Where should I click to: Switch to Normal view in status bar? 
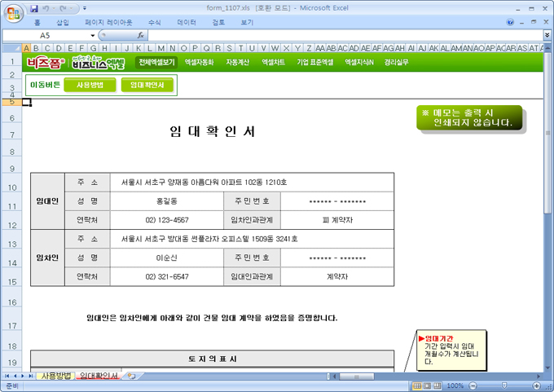click(417, 385)
